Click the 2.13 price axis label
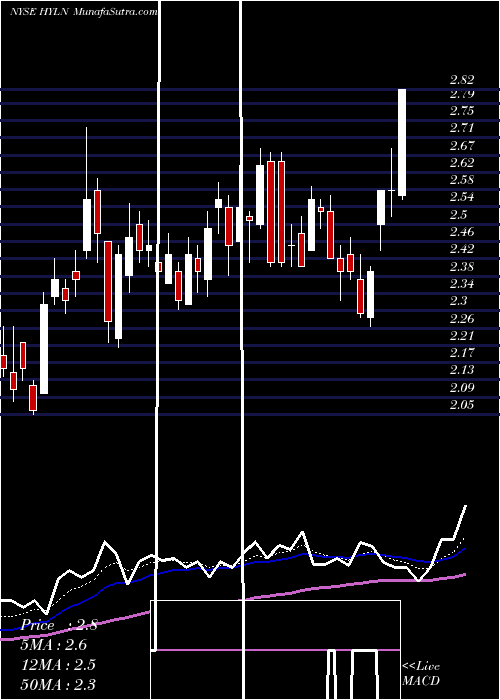The image size is (500, 700). (x=462, y=371)
